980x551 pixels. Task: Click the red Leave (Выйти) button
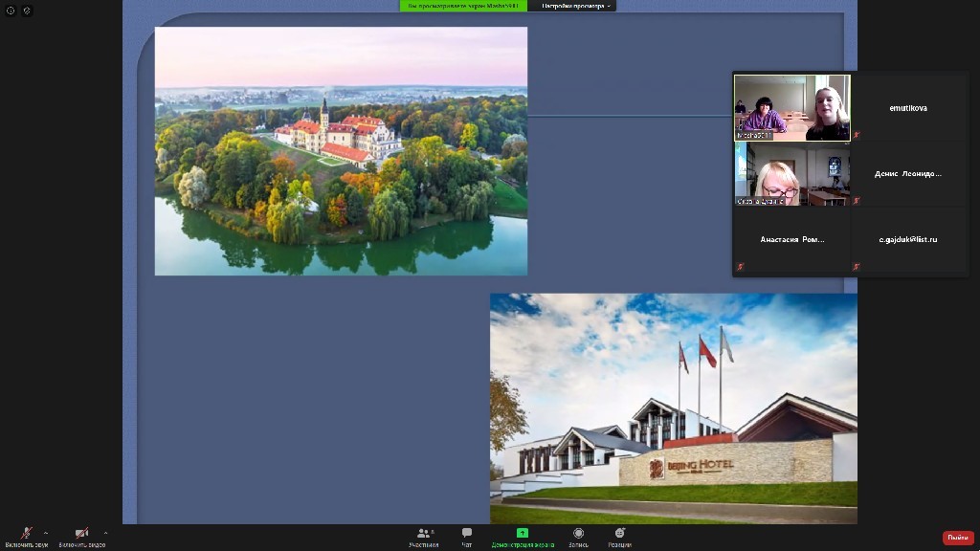957,538
